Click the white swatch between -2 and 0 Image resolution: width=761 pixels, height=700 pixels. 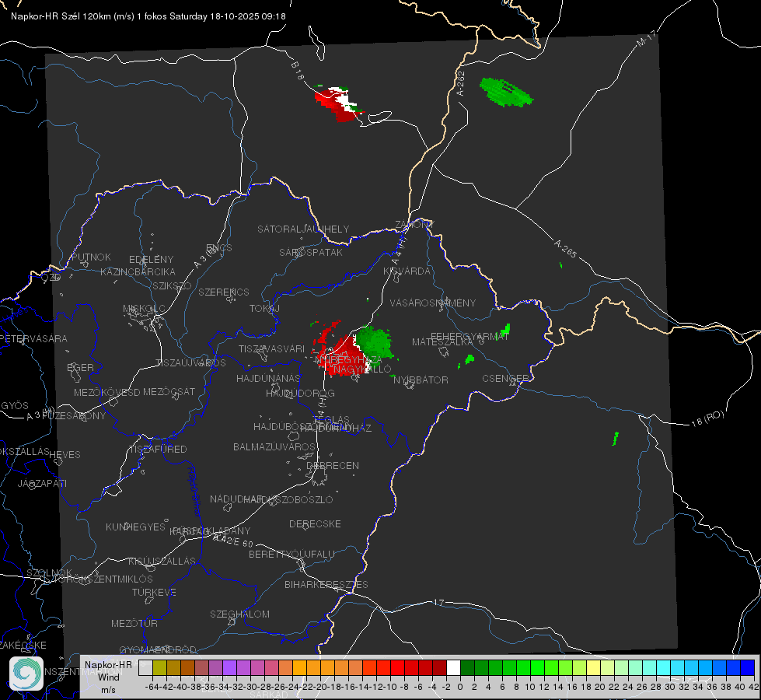453,668
